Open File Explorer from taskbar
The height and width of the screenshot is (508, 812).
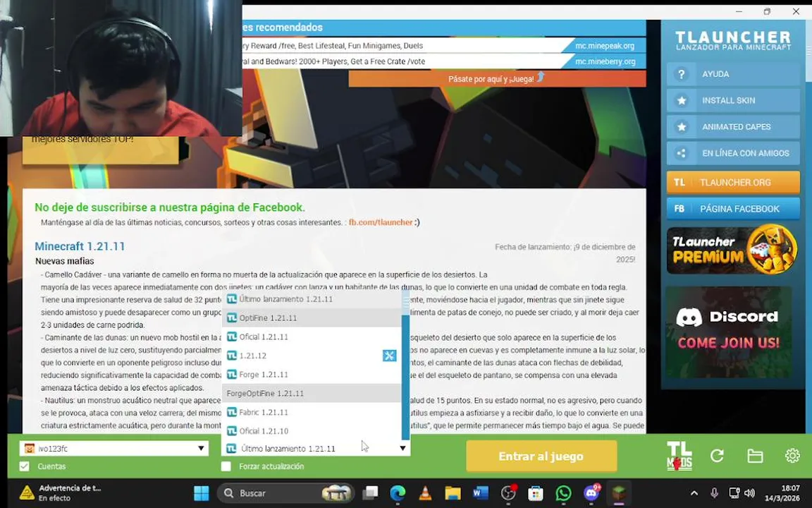453,493
